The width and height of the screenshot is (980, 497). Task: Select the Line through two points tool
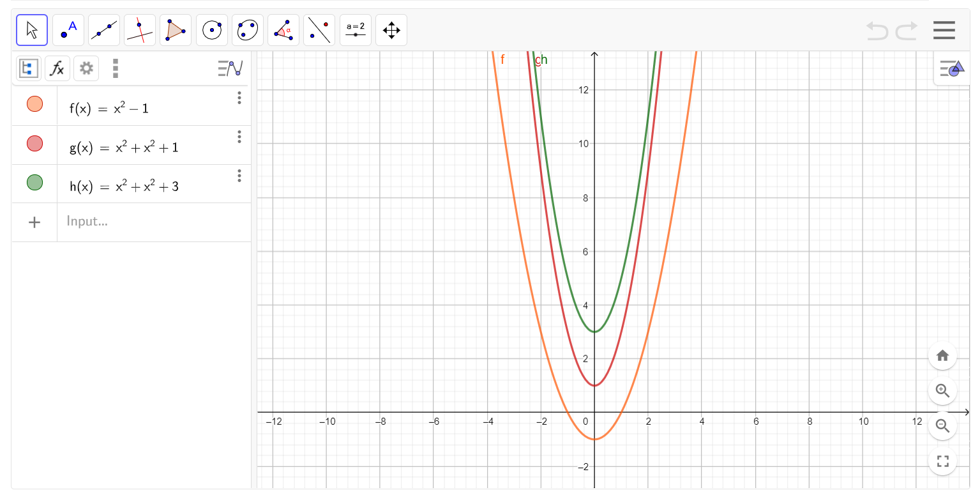click(104, 30)
